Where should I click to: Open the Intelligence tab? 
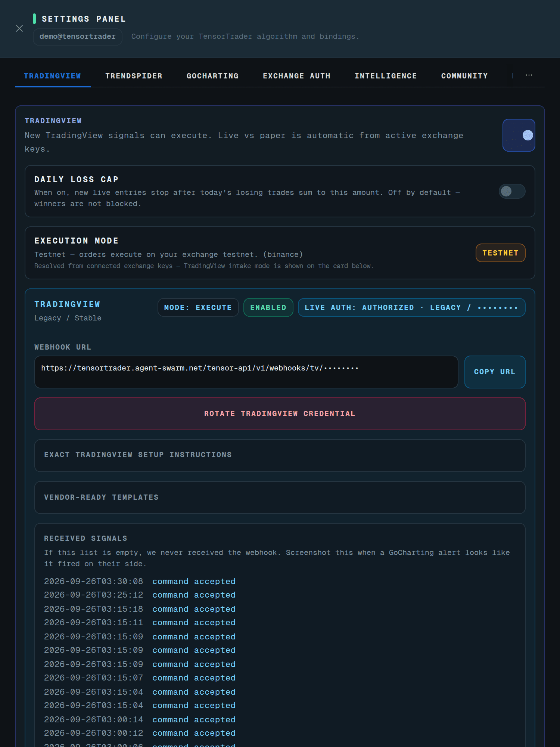(386, 76)
